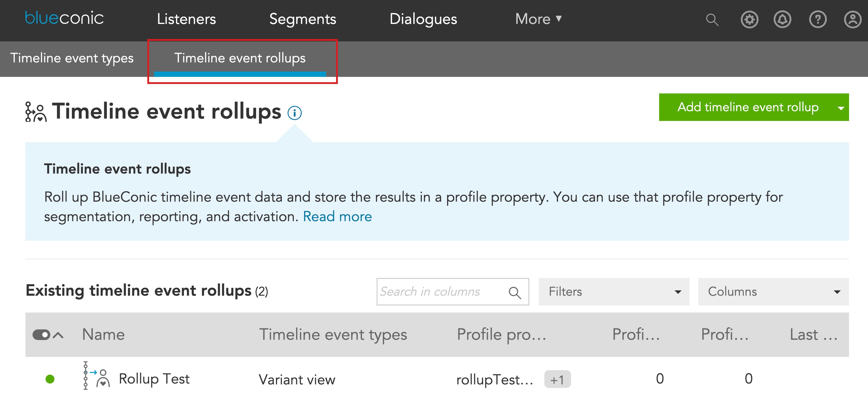868x398 pixels.
Task: Follow the Read more link
Action: (x=337, y=216)
